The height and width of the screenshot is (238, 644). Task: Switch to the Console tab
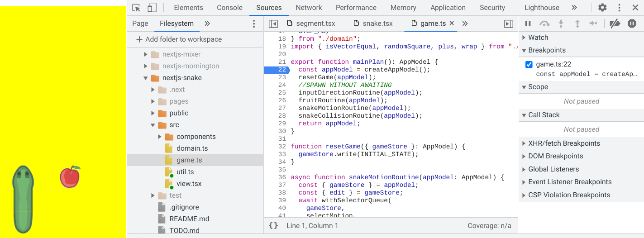pyautogui.click(x=229, y=8)
